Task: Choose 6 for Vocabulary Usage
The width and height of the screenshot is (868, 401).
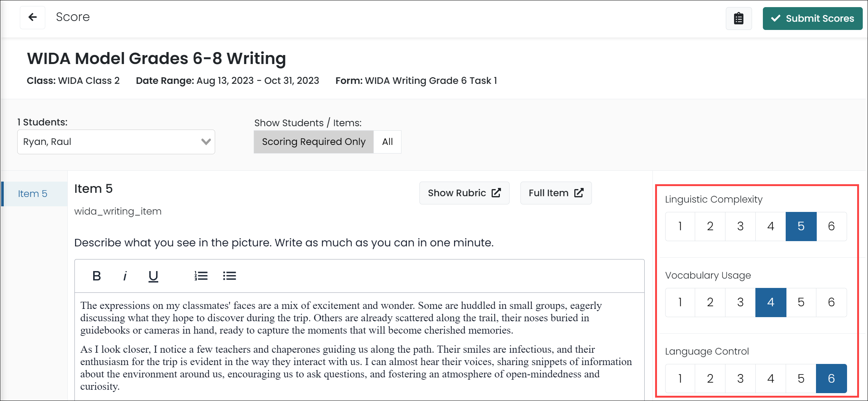Action: coord(831,303)
